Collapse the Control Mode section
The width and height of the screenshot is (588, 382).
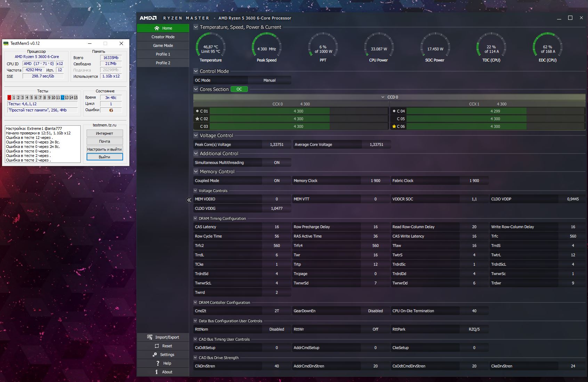point(196,71)
